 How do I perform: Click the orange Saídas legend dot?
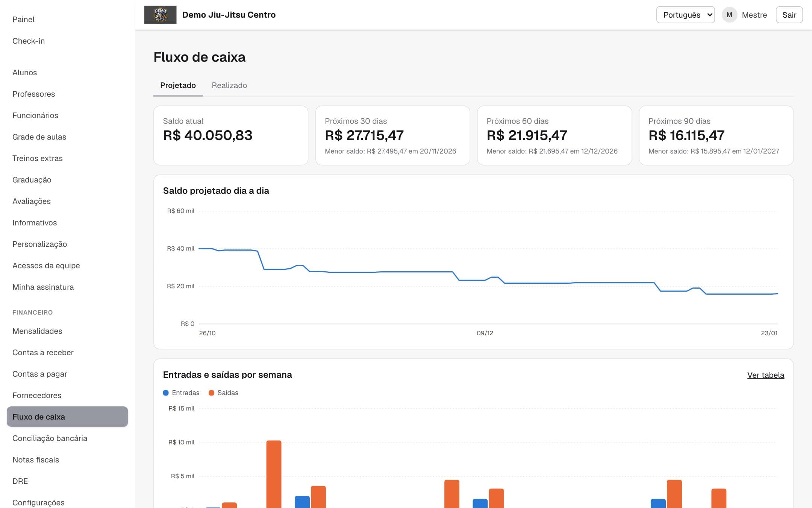pos(211,393)
